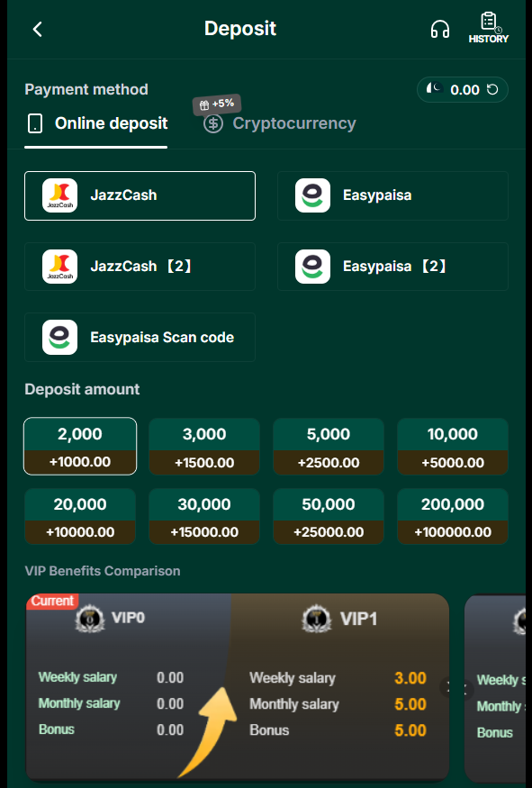Click the VIP1 badge emblem
The height and width of the screenshot is (788, 532).
point(317,619)
